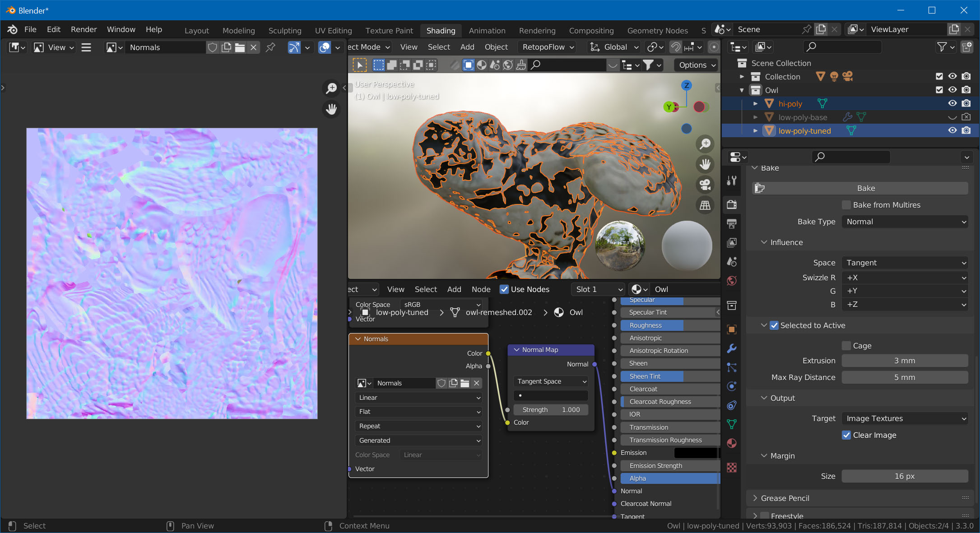This screenshot has height=533, width=980.
Task: Open the Window menu
Action: [121, 29]
